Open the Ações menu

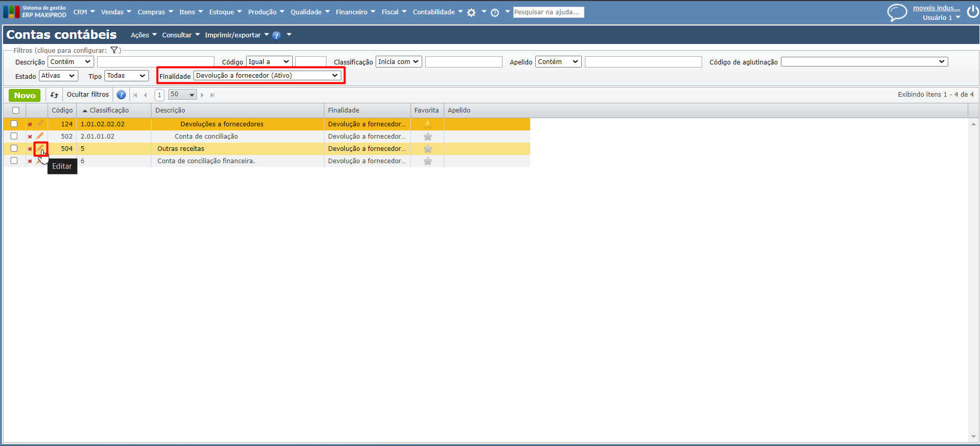point(144,35)
